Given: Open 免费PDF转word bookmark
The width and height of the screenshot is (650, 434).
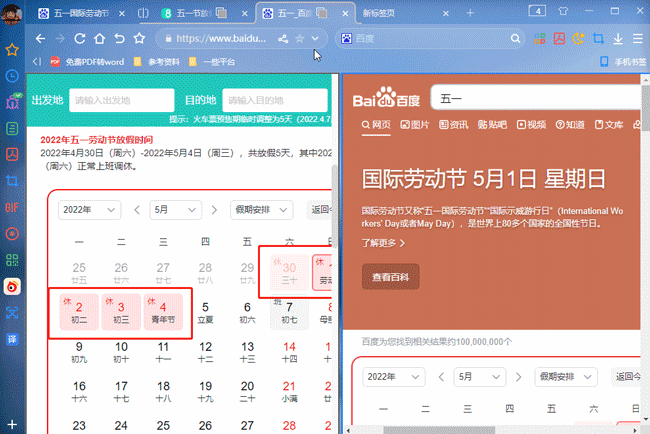Looking at the screenshot, I should tap(87, 62).
